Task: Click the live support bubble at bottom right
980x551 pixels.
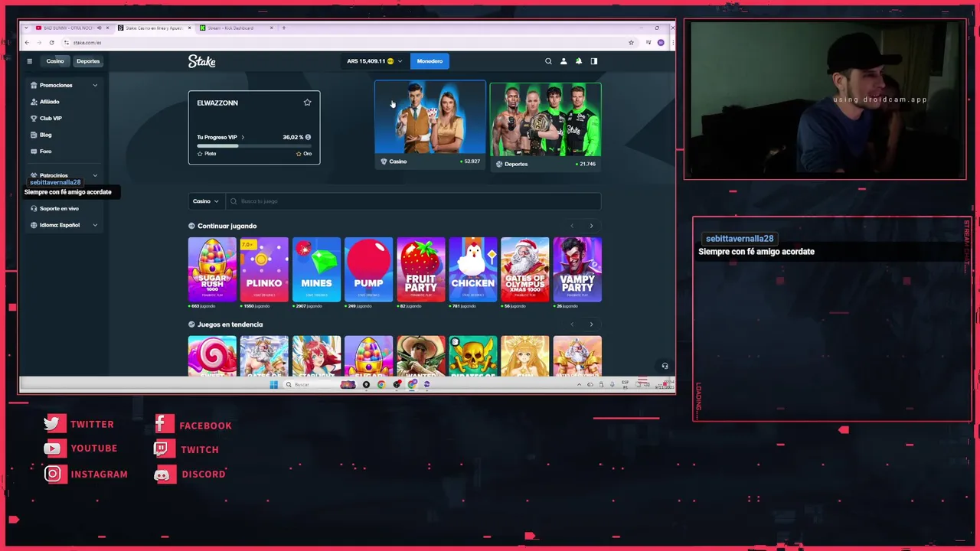Action: (665, 366)
